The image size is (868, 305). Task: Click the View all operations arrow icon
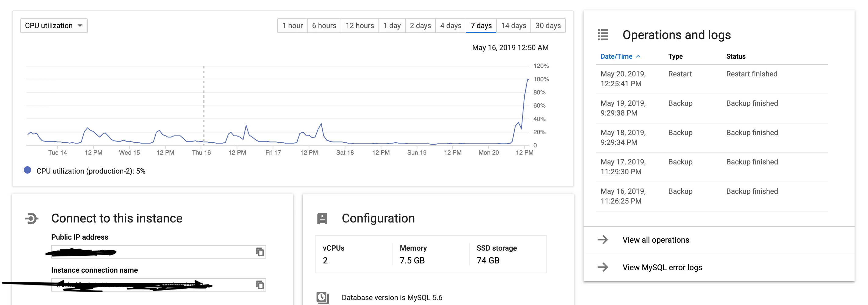pyautogui.click(x=602, y=240)
